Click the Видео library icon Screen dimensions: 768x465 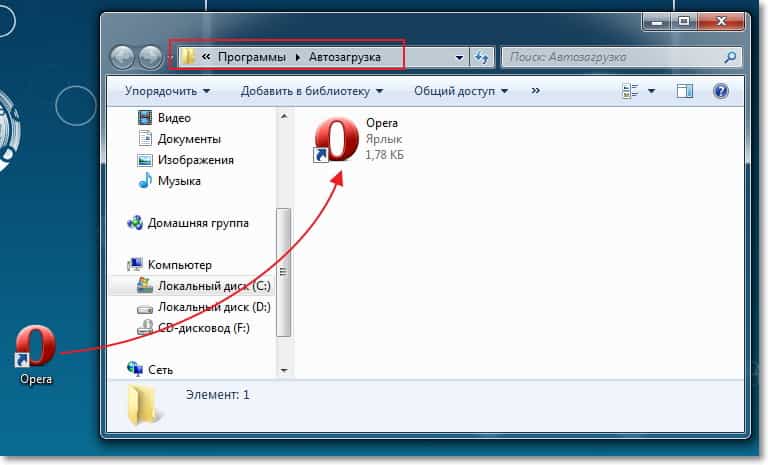(x=144, y=118)
